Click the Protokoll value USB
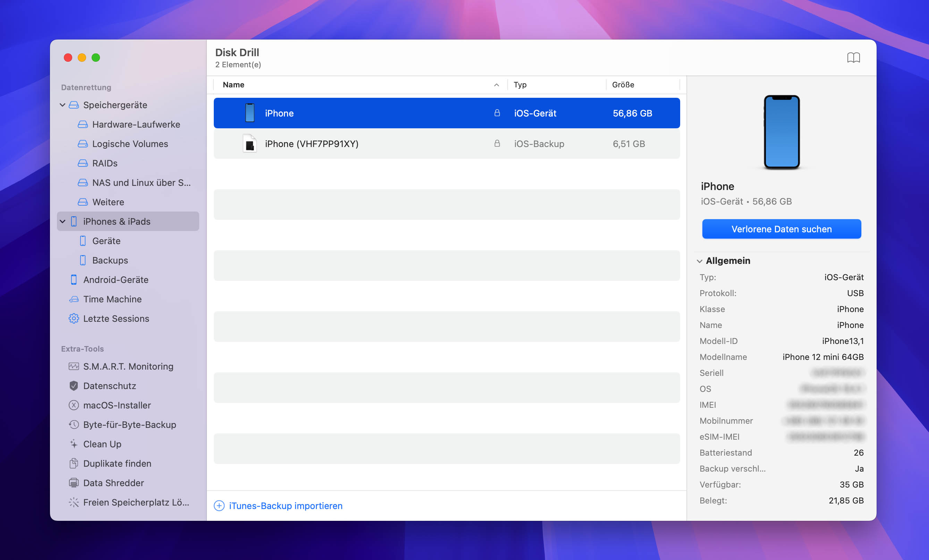Image resolution: width=929 pixels, height=560 pixels. (x=855, y=293)
